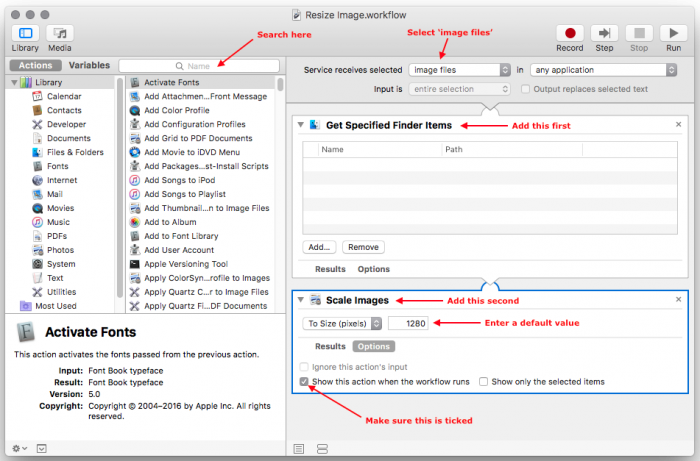
Task: Switch to the Actions tab
Action: (x=35, y=65)
